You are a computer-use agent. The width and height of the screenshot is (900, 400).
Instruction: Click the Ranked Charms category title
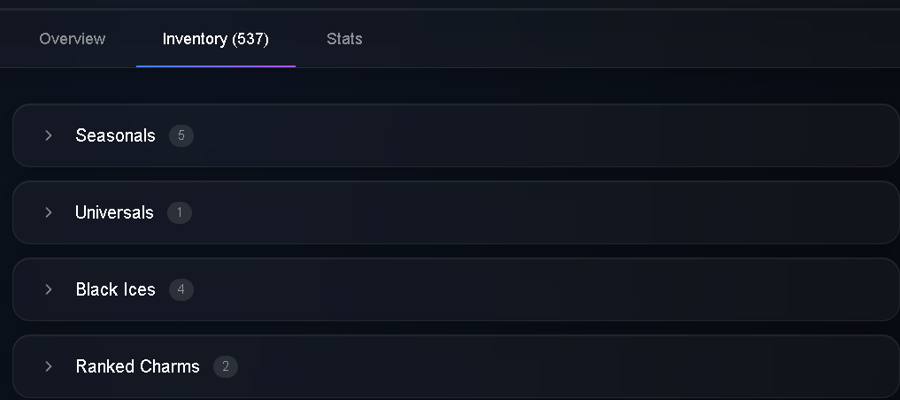(138, 366)
